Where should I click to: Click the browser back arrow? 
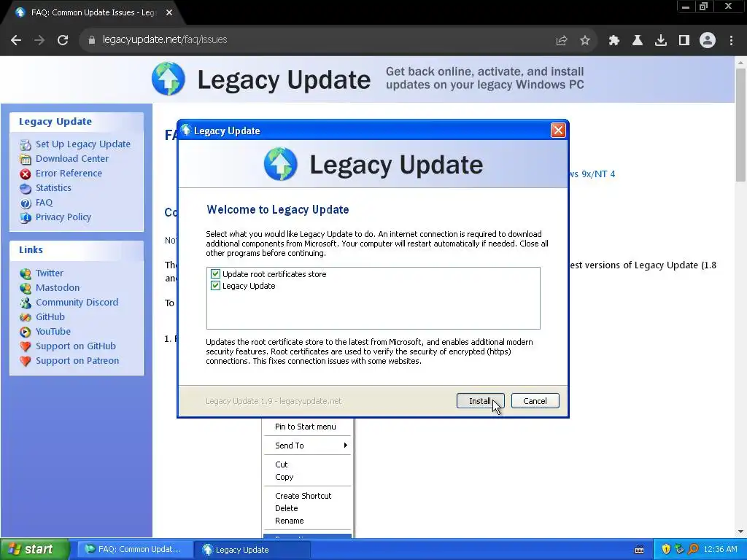(x=16, y=40)
